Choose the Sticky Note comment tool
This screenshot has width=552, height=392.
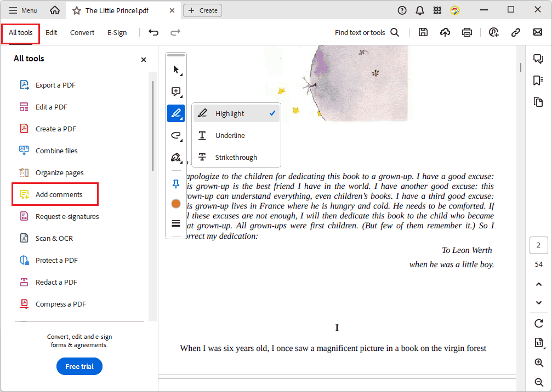[x=175, y=91]
